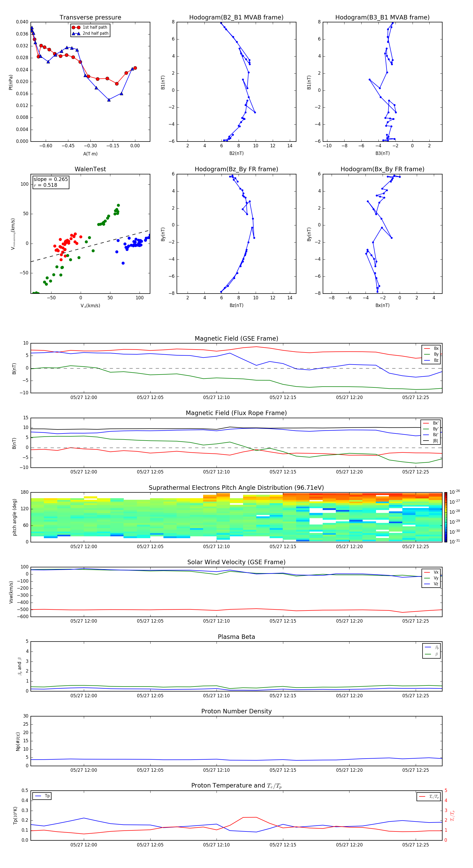Click the 'Vsw(km/s)' y-axis label
473x868 pixels.
(11, 592)
